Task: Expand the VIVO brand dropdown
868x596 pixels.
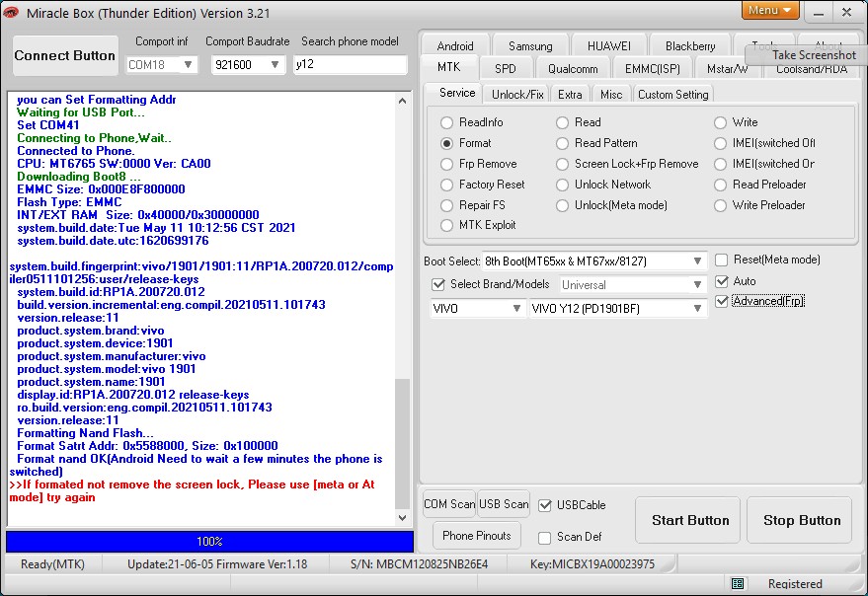Action: coord(516,308)
